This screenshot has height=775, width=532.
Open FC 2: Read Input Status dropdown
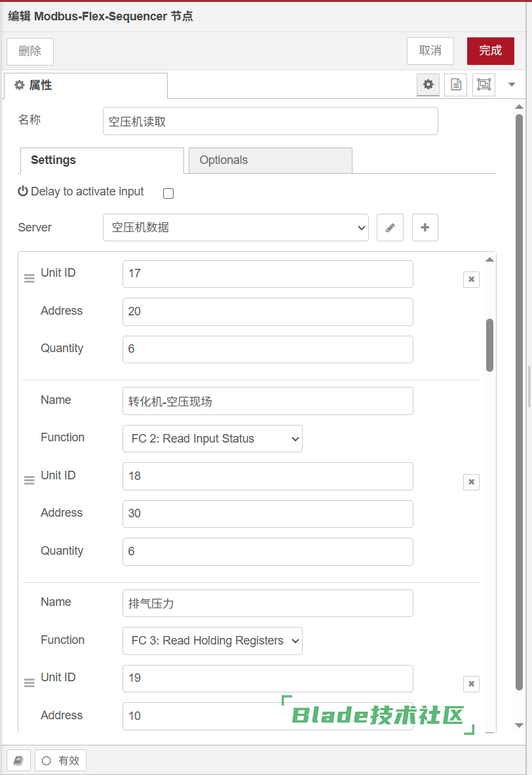(212, 439)
